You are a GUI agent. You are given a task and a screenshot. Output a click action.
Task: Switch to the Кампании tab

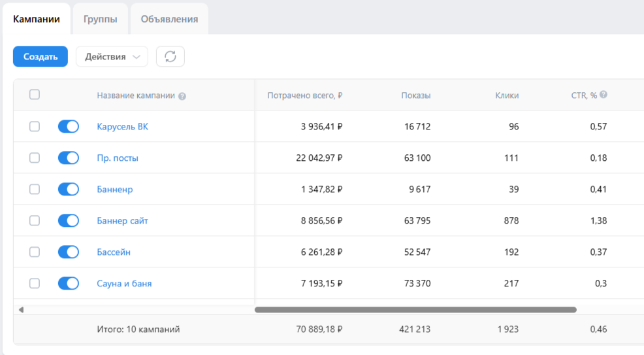(37, 19)
